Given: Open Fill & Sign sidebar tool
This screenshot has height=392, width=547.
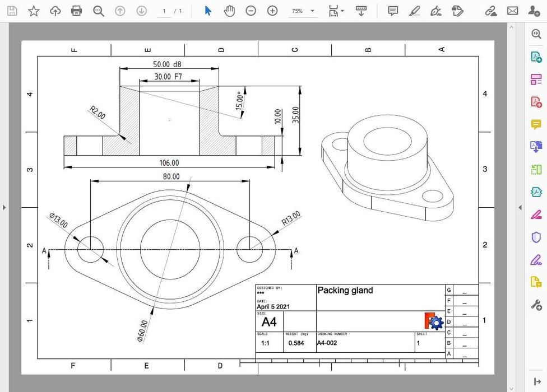Looking at the screenshot, I should [x=536, y=260].
